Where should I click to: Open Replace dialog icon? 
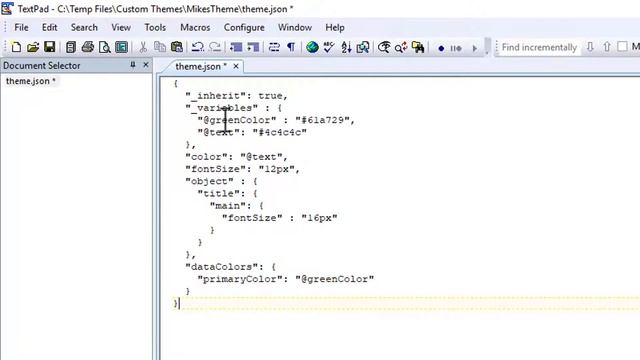point(401,47)
